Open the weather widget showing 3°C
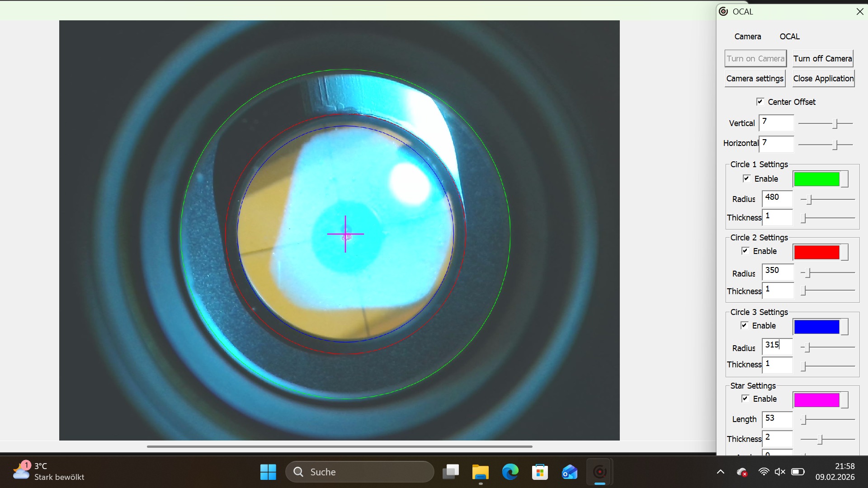 tap(48, 472)
